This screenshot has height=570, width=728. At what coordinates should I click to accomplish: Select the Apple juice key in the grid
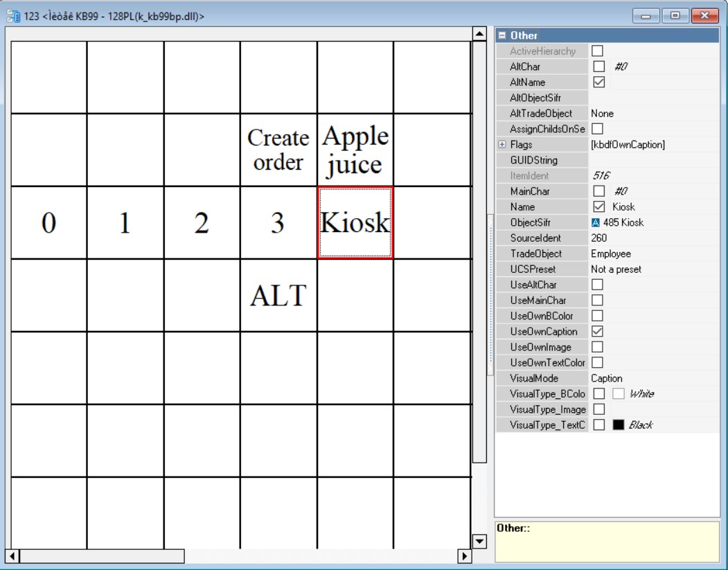tap(355, 150)
